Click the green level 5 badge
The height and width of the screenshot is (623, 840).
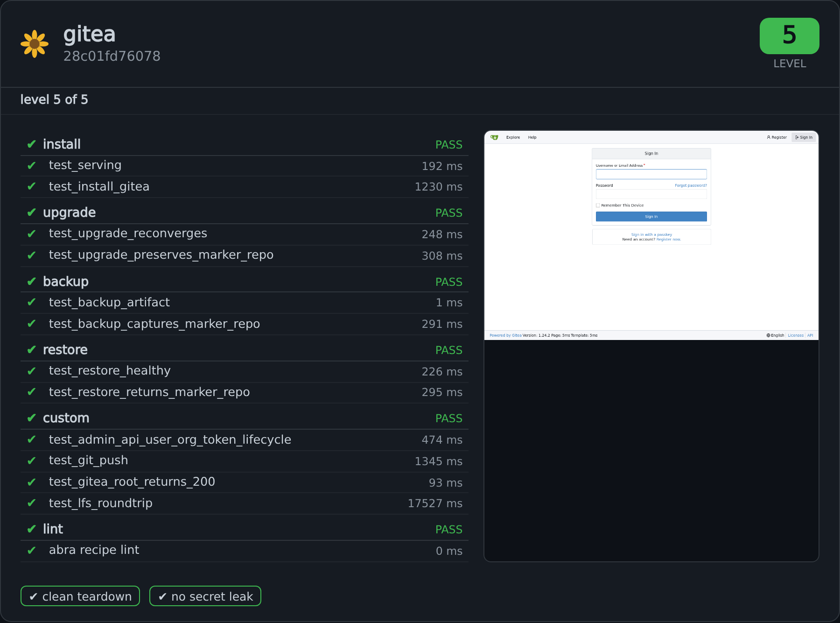(x=789, y=36)
